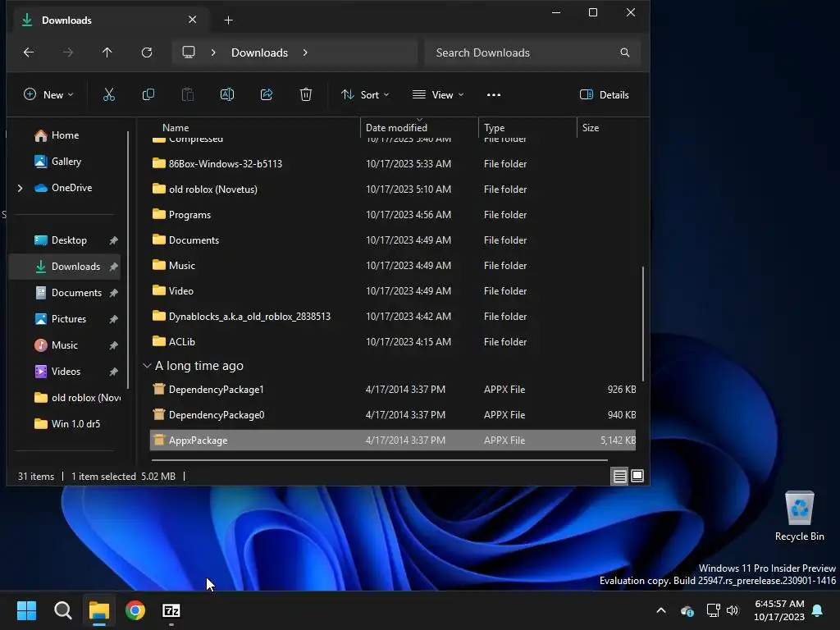Switch to details list view icon
The image size is (840, 630).
(x=620, y=476)
